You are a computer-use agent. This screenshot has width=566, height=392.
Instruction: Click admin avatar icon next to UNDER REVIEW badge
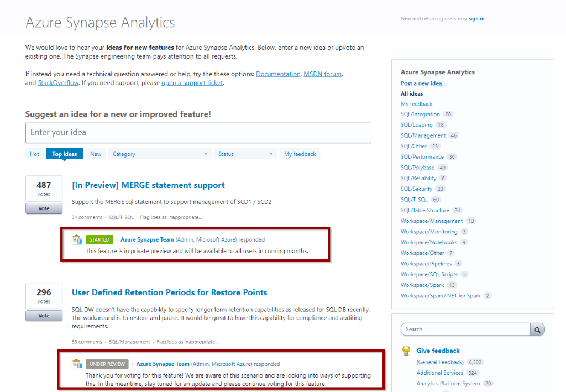77,363
